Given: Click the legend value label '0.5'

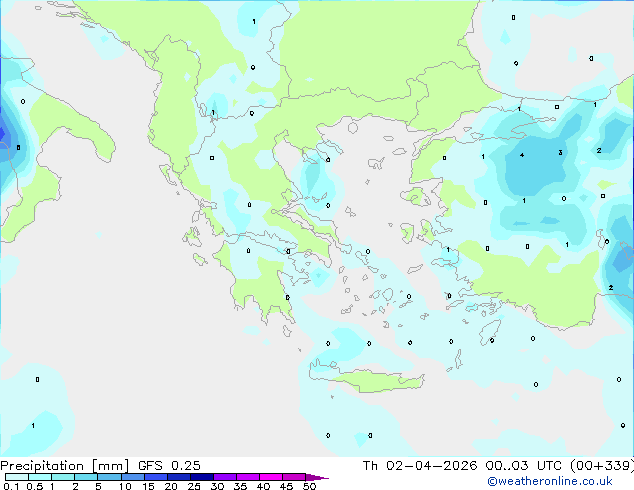Looking at the screenshot, I should tap(35, 486).
